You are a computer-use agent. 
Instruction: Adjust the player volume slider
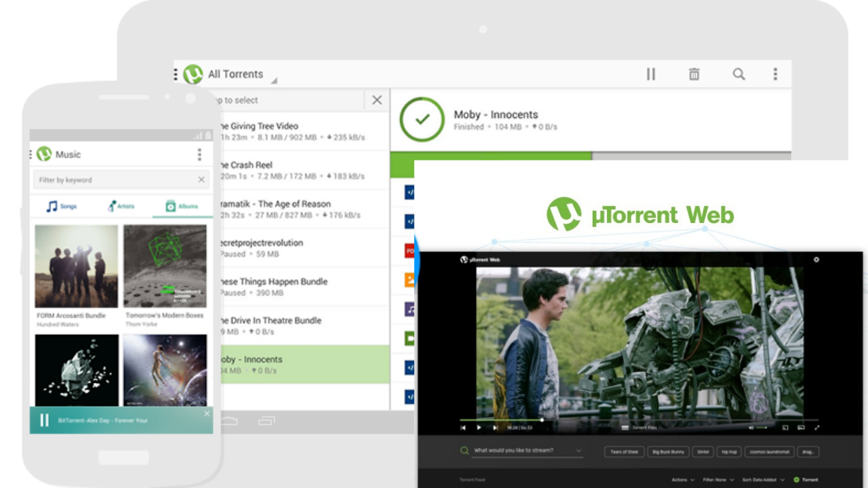point(762,428)
